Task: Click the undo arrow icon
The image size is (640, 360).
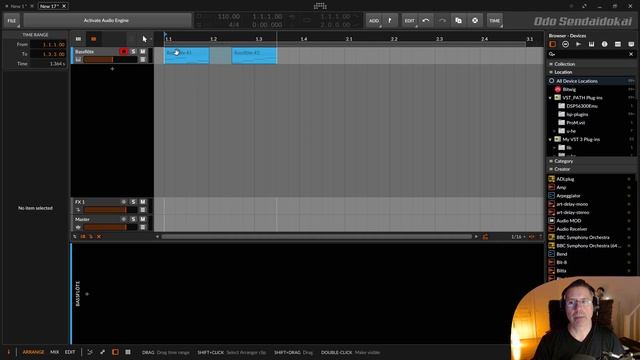Action: point(426,20)
